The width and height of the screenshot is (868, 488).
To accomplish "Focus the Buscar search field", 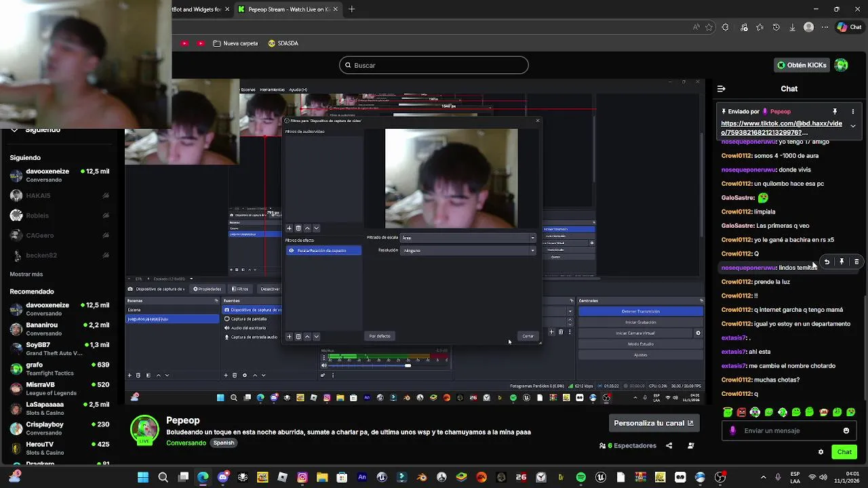I will click(434, 65).
